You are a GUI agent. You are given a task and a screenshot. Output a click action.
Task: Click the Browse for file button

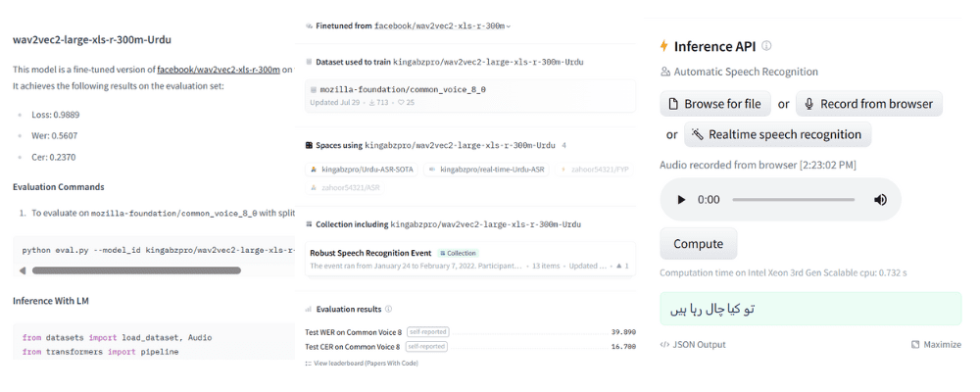coord(715,104)
